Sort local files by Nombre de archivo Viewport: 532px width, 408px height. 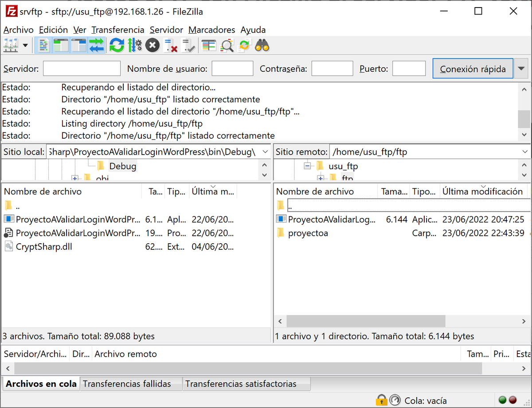(x=72, y=191)
